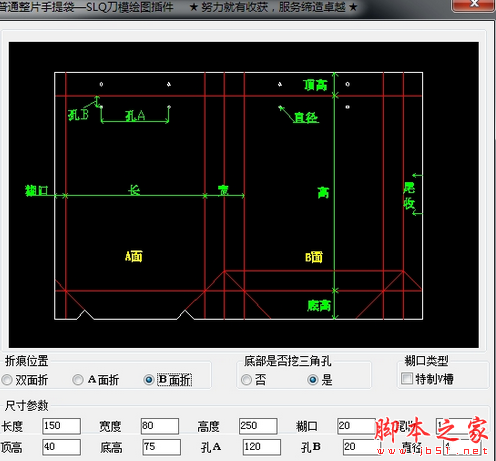Viewport: 496px width, 461px height.
Task: Click the 高度 label text
Action: click(x=208, y=426)
